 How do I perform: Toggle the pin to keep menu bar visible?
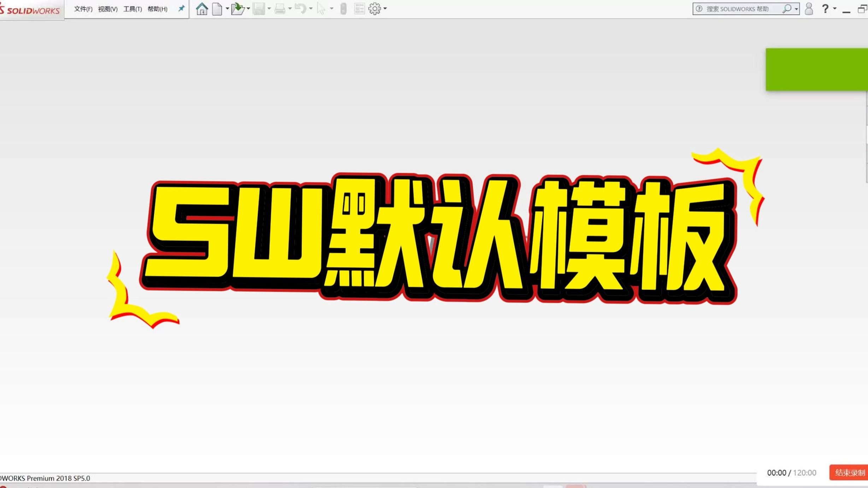point(181,8)
